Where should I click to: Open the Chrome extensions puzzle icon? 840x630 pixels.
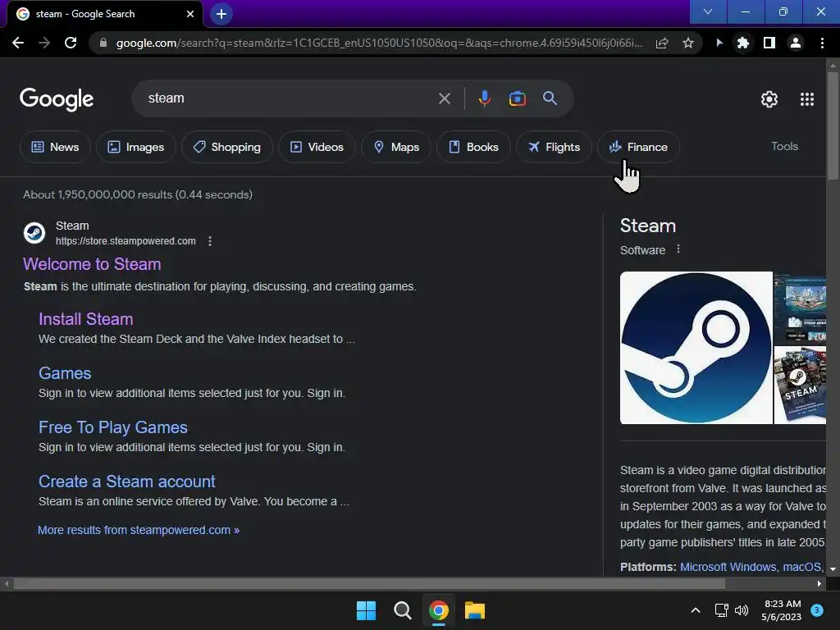(x=743, y=43)
